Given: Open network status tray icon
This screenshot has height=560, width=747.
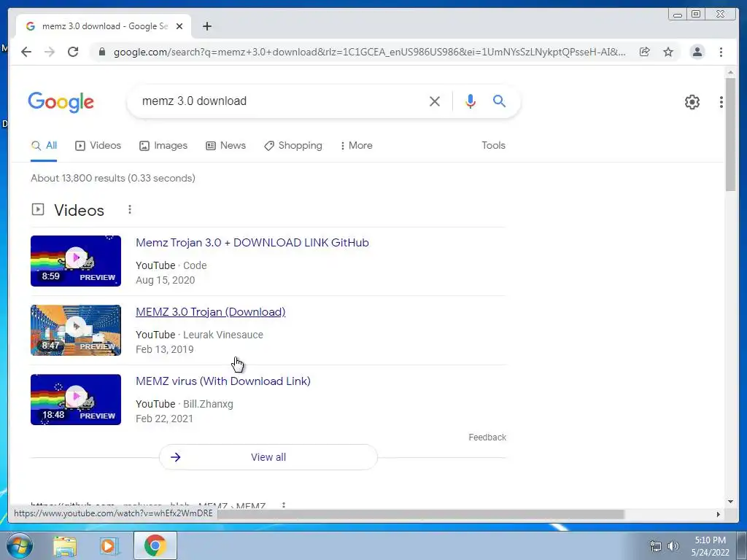Looking at the screenshot, I should point(656,546).
